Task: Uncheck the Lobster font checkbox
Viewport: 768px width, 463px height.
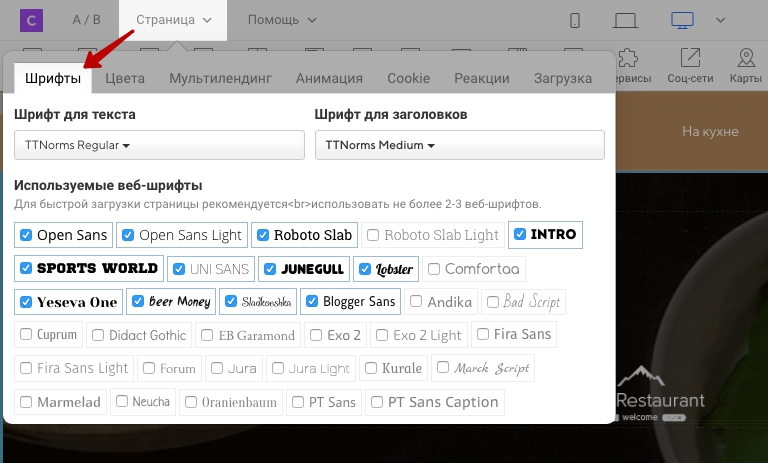Action: point(365,269)
